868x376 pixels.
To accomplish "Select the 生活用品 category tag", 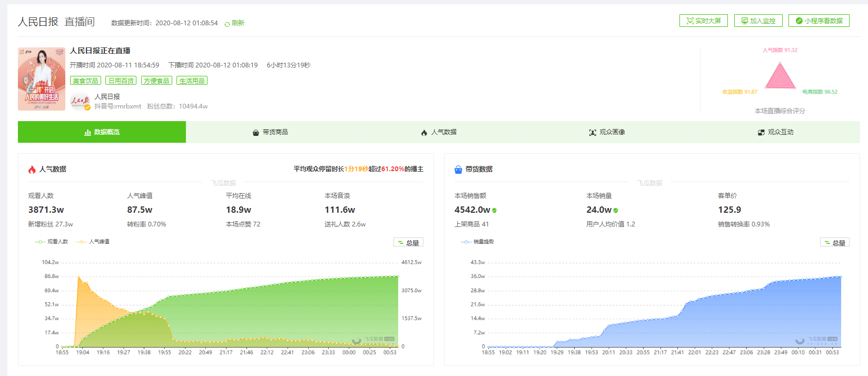I will click(x=192, y=81).
